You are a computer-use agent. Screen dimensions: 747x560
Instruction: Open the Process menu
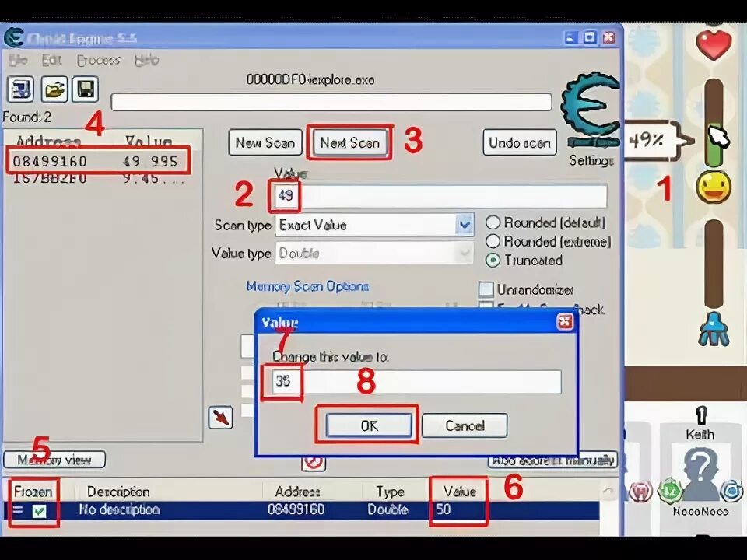pos(99,60)
